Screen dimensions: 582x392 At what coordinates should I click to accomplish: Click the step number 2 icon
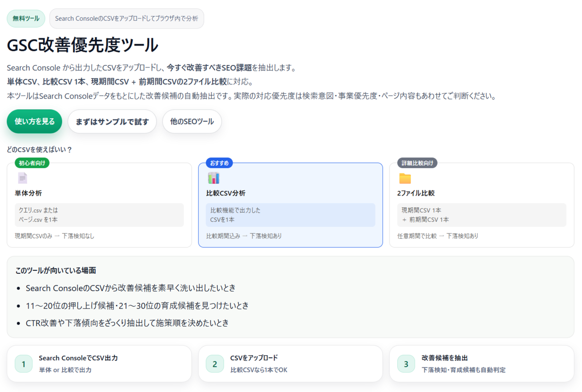(215, 364)
